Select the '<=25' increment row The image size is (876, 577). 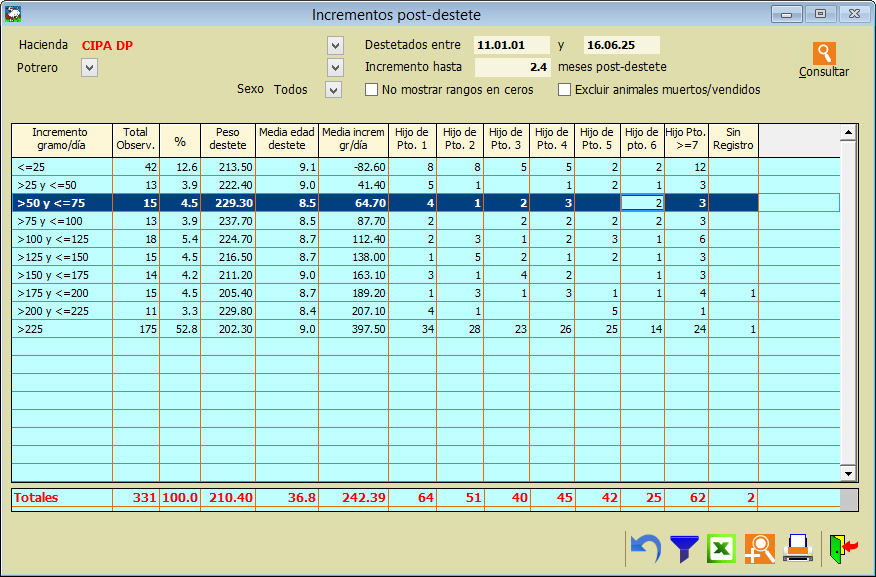click(x=60, y=166)
